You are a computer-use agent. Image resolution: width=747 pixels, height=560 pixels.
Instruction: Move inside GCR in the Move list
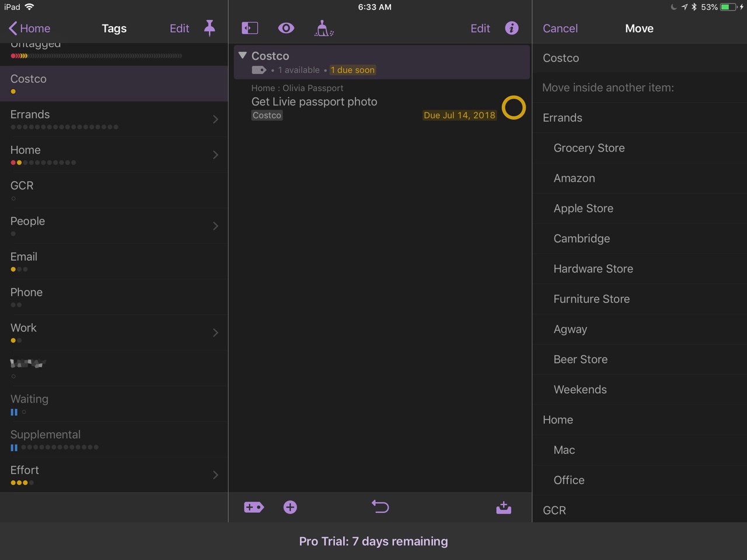tap(640, 509)
